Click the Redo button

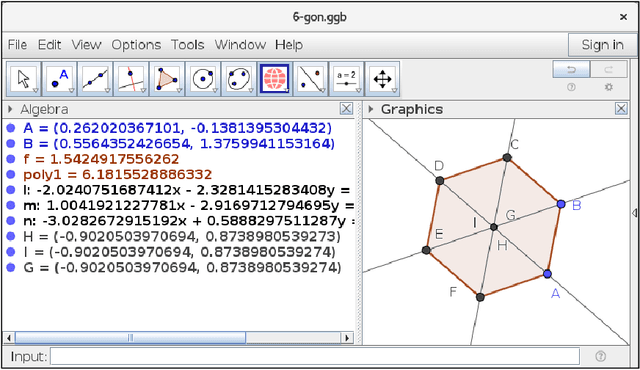[609, 69]
